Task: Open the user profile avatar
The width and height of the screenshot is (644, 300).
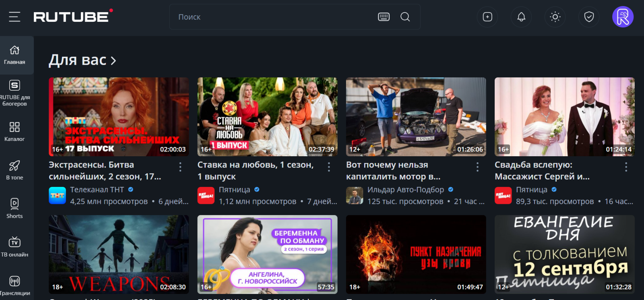Action: [622, 17]
